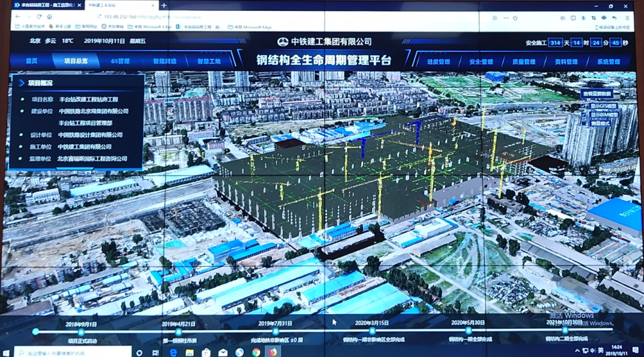
Task: Click the Windows taskbar search box
Action: click(73, 352)
